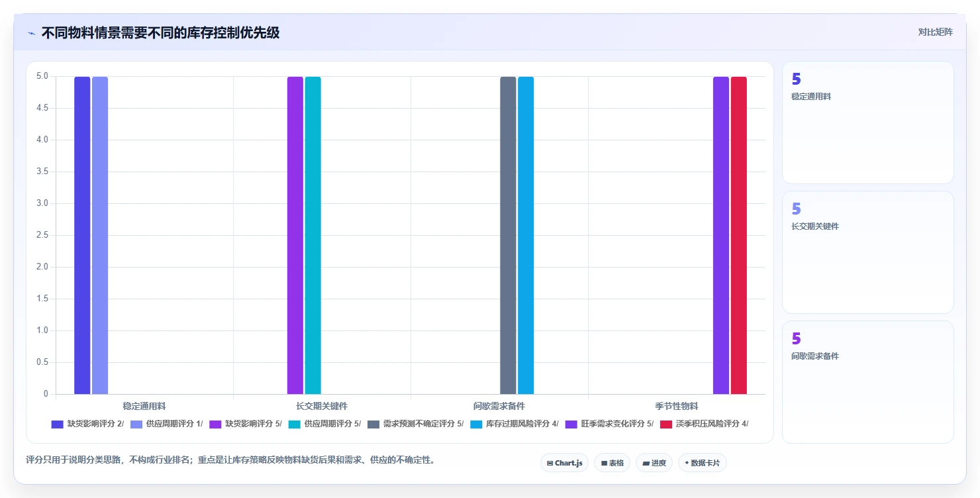Viewport: 980px width, 498px height.
Task: Click the 0 y-axis tick value
Action: (46, 394)
